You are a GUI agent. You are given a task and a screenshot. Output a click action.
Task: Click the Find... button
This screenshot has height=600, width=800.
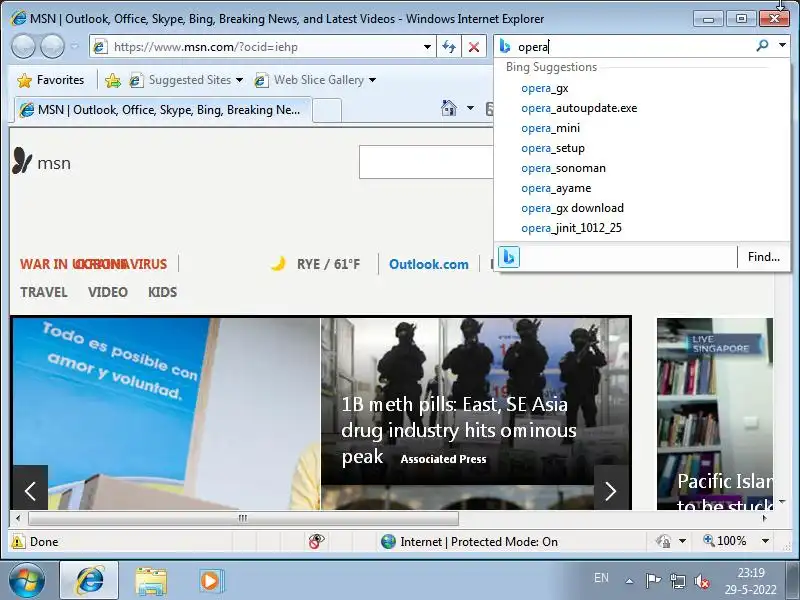click(763, 257)
